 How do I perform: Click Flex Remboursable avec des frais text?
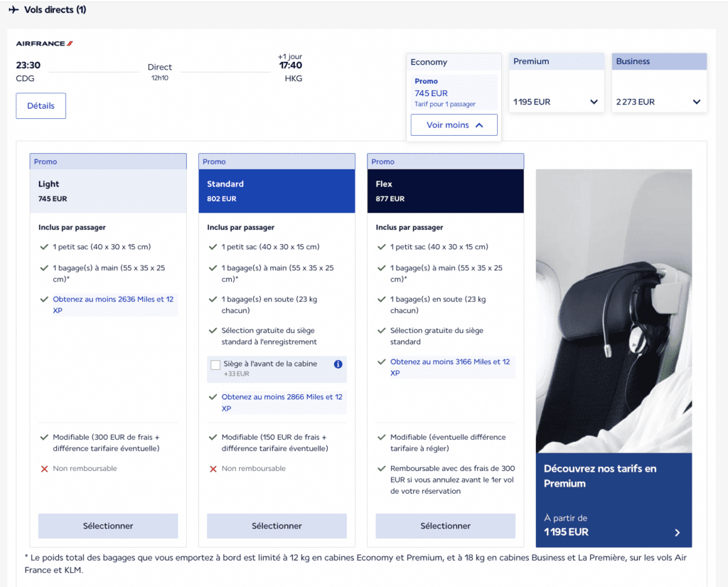[x=453, y=480]
